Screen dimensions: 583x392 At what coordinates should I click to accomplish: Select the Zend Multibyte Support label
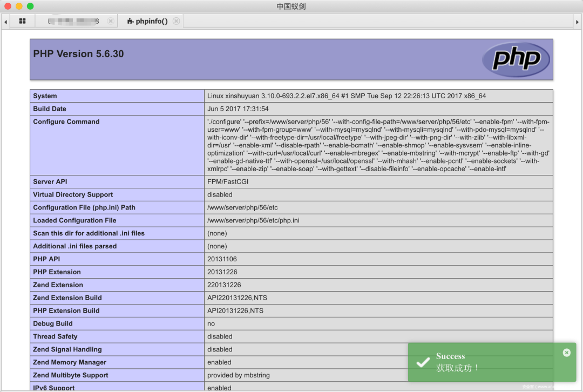click(71, 375)
